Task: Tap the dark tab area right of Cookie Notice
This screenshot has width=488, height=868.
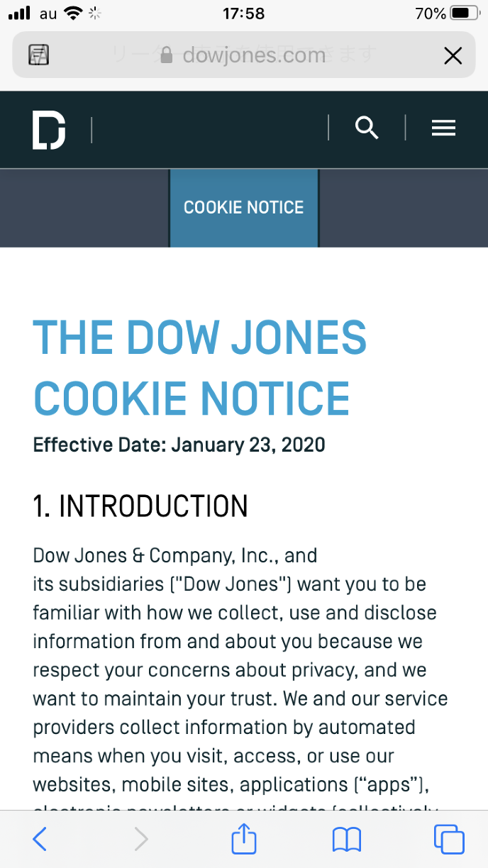Action: pos(404,208)
